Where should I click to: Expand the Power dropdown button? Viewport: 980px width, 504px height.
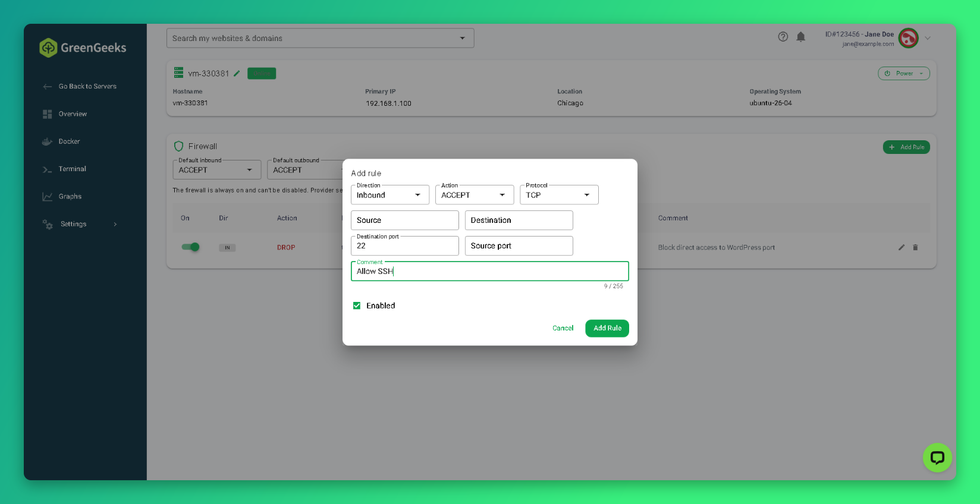coord(904,74)
